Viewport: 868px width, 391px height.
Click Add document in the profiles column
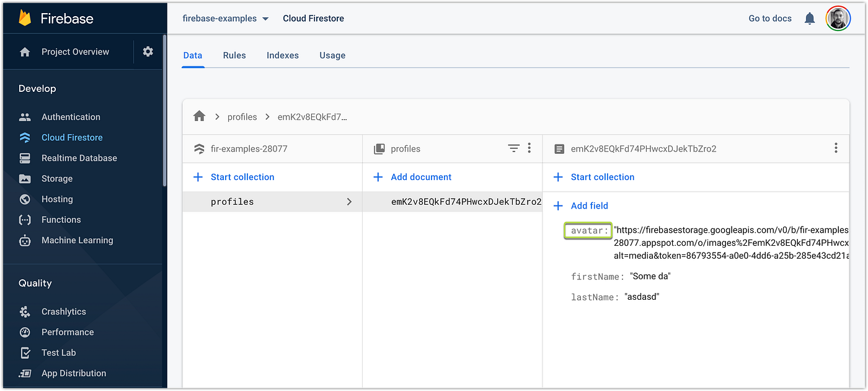(412, 177)
